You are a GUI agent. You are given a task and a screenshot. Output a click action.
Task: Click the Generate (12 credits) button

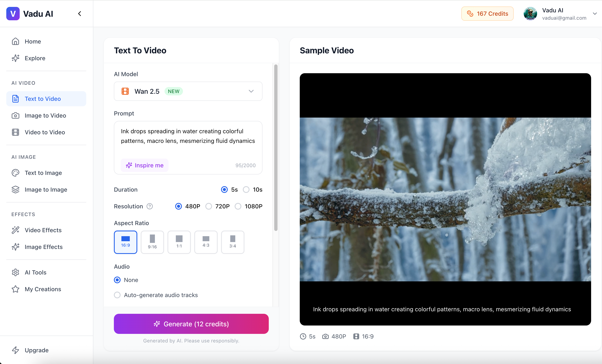(x=191, y=324)
